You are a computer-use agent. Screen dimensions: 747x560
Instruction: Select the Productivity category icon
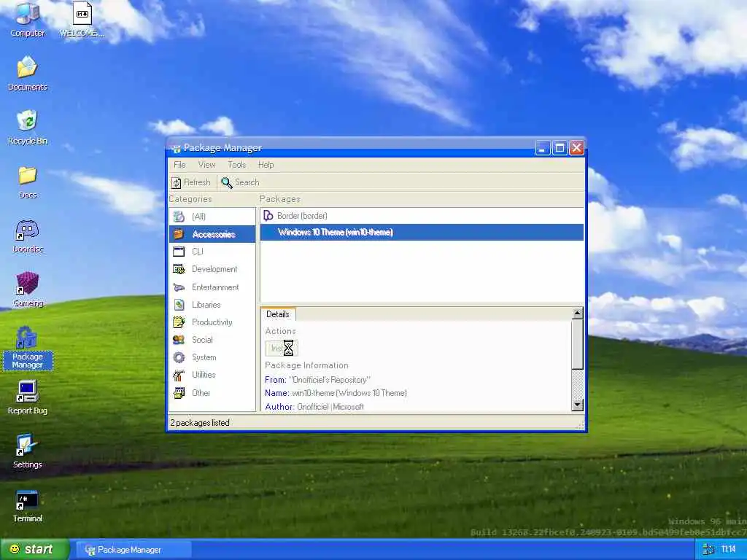(x=179, y=322)
